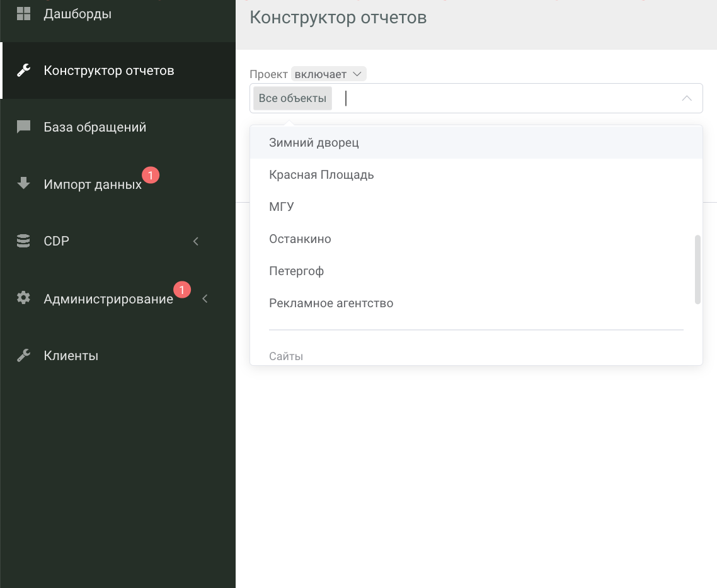Pick МГУ in the project dropdown
Image resolution: width=717 pixels, height=588 pixels.
click(x=282, y=207)
